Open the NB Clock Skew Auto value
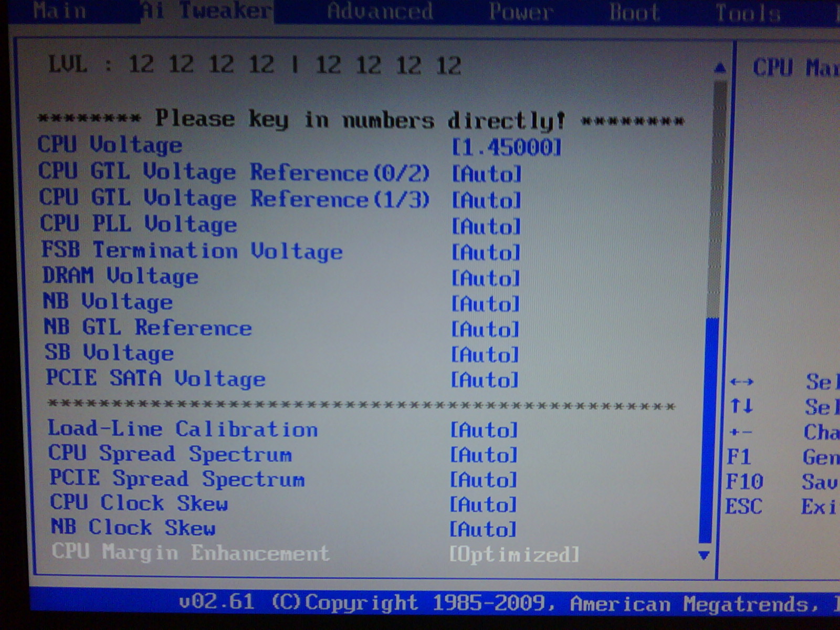This screenshot has height=630, width=840. pos(482,529)
